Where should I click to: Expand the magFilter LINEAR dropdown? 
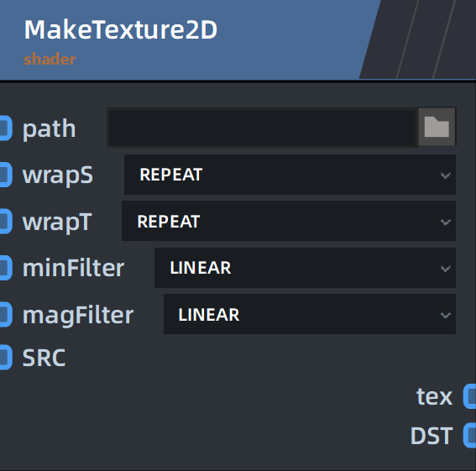click(x=310, y=314)
